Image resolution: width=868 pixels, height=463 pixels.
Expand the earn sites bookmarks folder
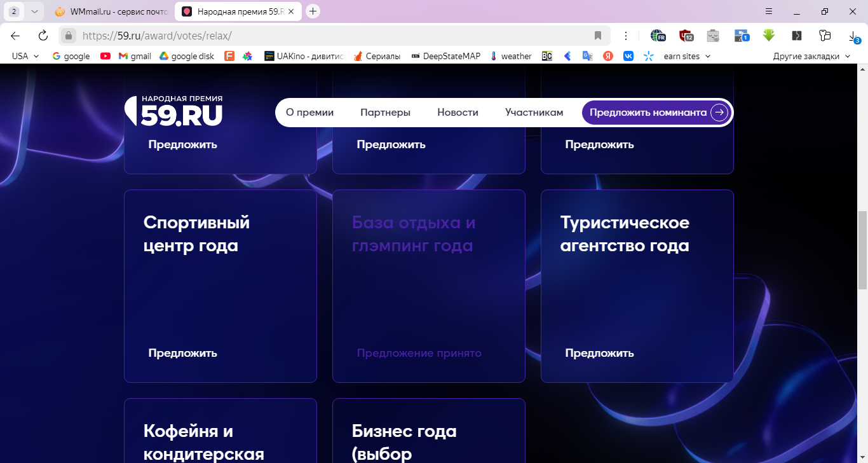coord(687,56)
